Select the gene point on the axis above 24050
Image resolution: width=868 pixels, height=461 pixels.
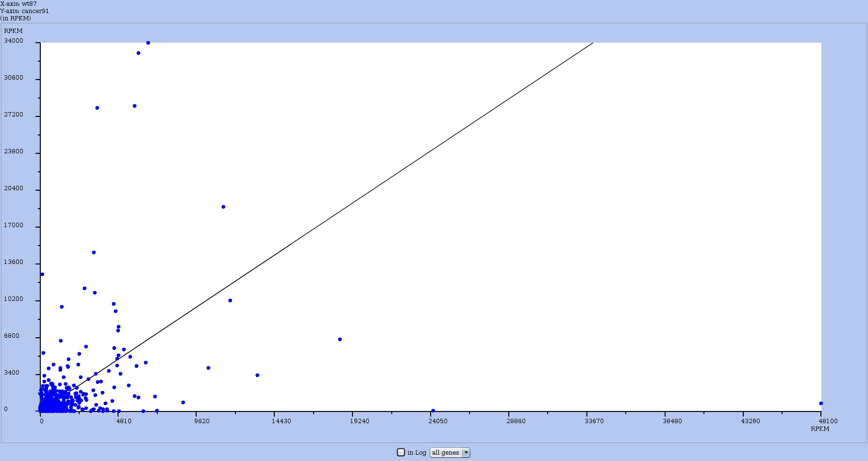(433, 411)
